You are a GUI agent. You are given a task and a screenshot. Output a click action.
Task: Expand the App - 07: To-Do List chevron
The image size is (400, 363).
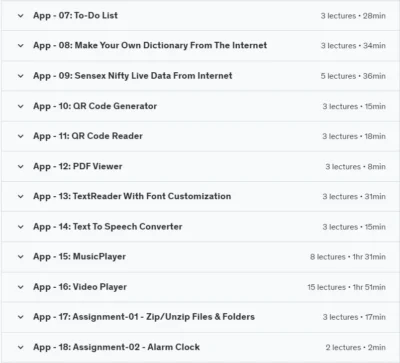[x=21, y=15]
